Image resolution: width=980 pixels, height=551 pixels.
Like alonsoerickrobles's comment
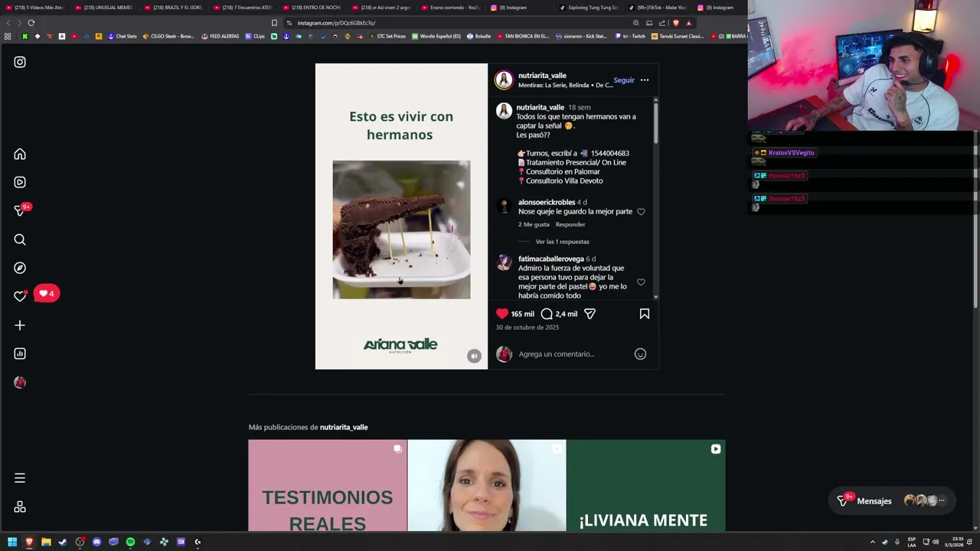coord(641,212)
